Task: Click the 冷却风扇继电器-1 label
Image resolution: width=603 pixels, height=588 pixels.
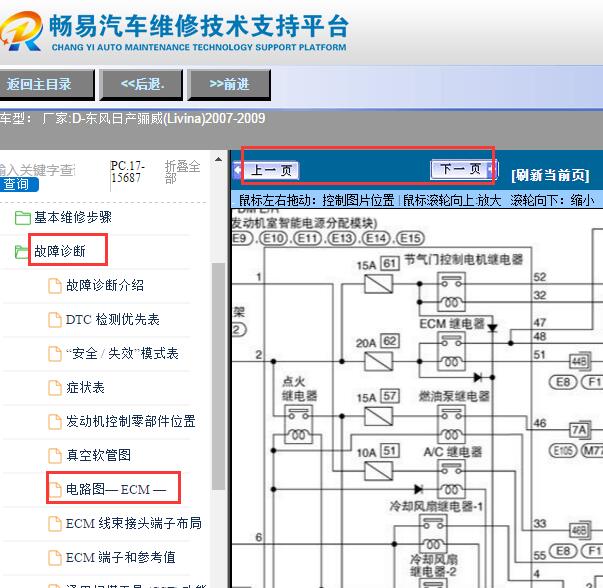Action: click(x=436, y=506)
